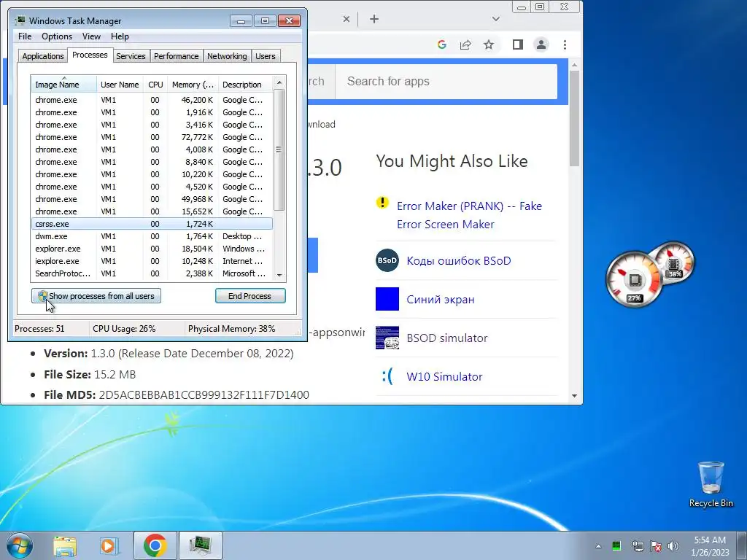Close the current Chrome tab

point(347,19)
